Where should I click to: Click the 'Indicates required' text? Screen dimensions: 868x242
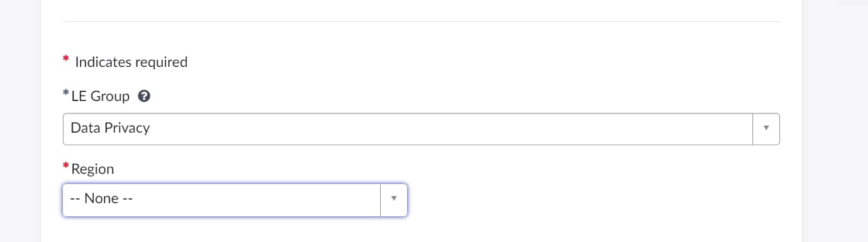click(131, 62)
